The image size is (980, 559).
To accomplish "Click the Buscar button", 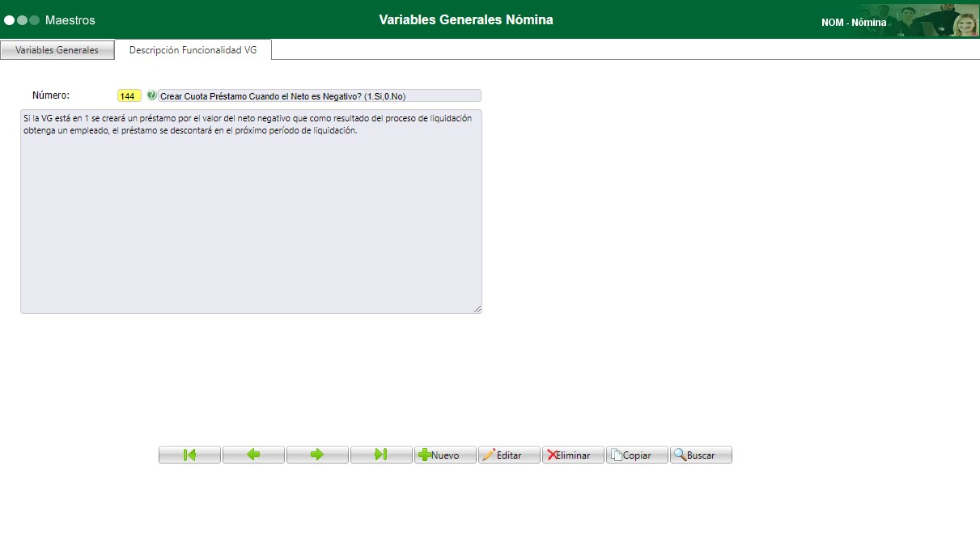I will pyautogui.click(x=701, y=455).
